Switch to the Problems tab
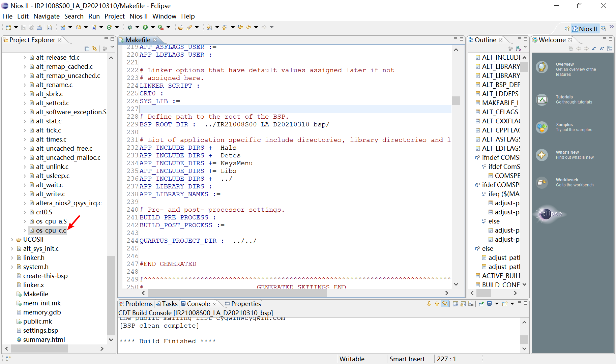Viewport: 616px width, 364px height. [x=136, y=304]
